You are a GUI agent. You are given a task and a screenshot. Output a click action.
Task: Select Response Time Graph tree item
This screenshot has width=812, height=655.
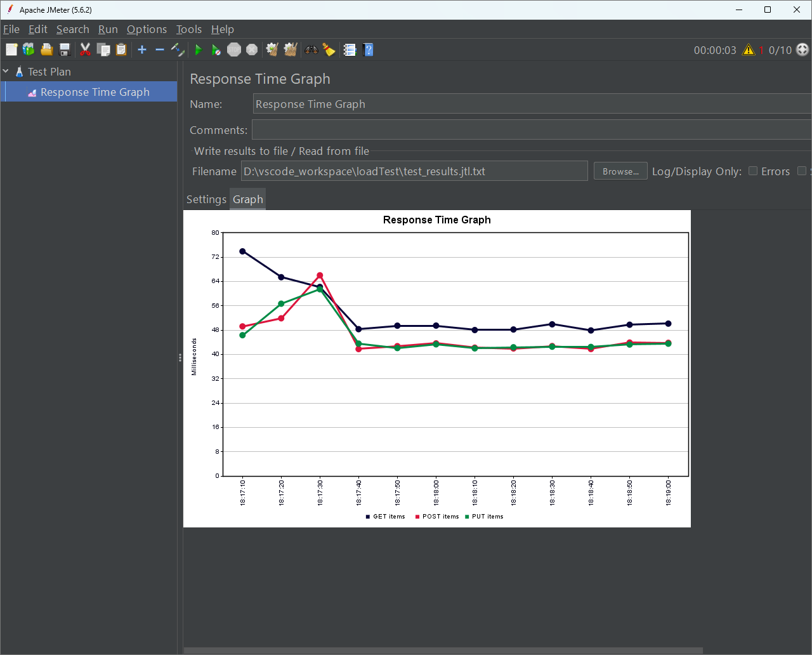(95, 92)
